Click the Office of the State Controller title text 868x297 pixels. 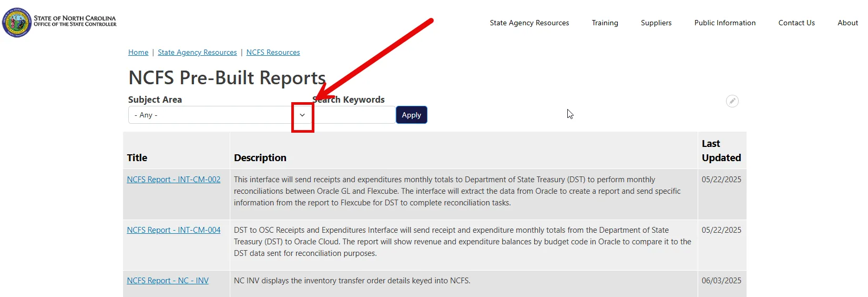75,21
